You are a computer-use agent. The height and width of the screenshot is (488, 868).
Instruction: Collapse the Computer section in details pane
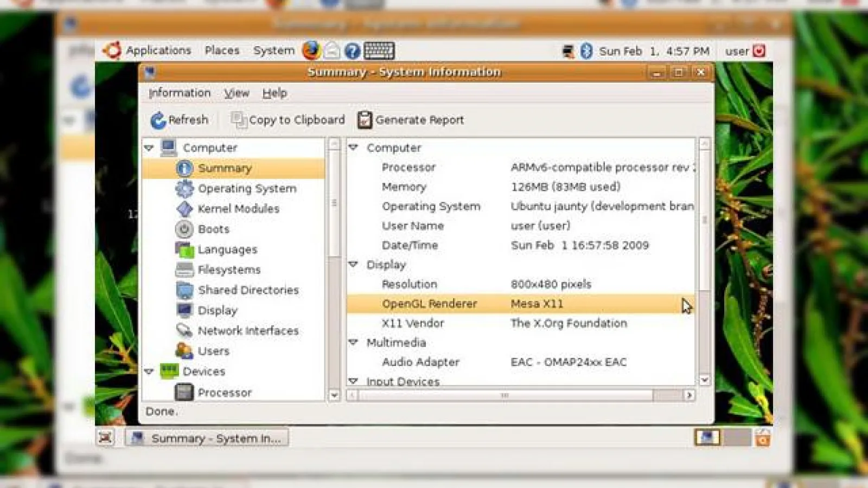click(x=353, y=147)
